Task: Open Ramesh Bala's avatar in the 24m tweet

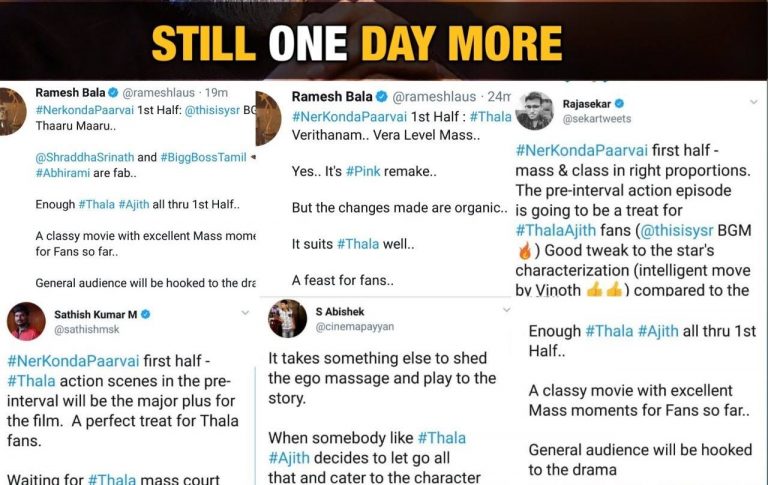Action: (269, 118)
